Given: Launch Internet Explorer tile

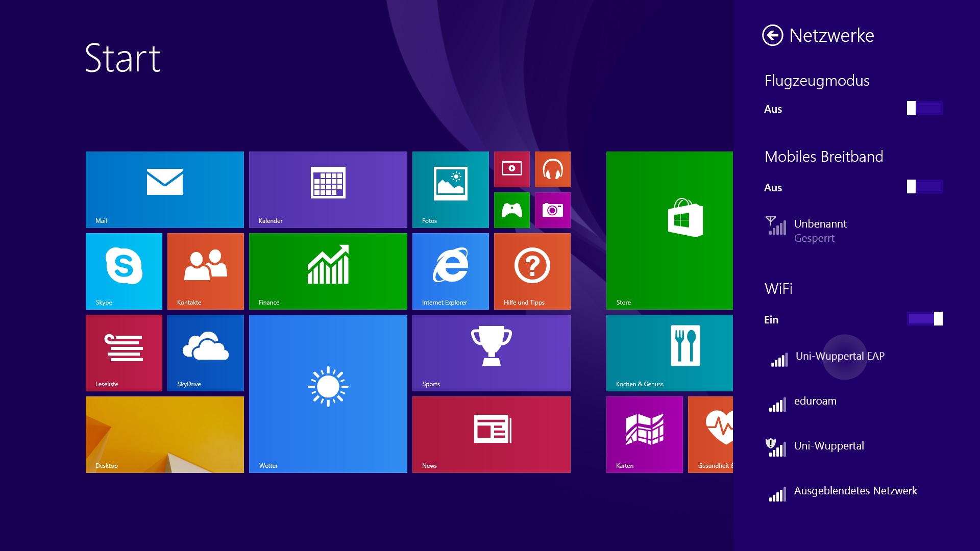Looking at the screenshot, I should tap(451, 271).
